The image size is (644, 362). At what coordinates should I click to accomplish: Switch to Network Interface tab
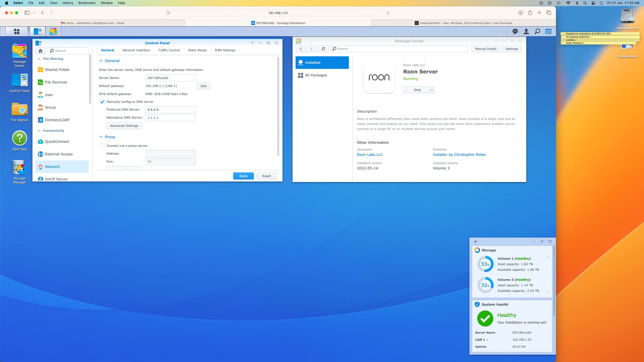point(136,50)
